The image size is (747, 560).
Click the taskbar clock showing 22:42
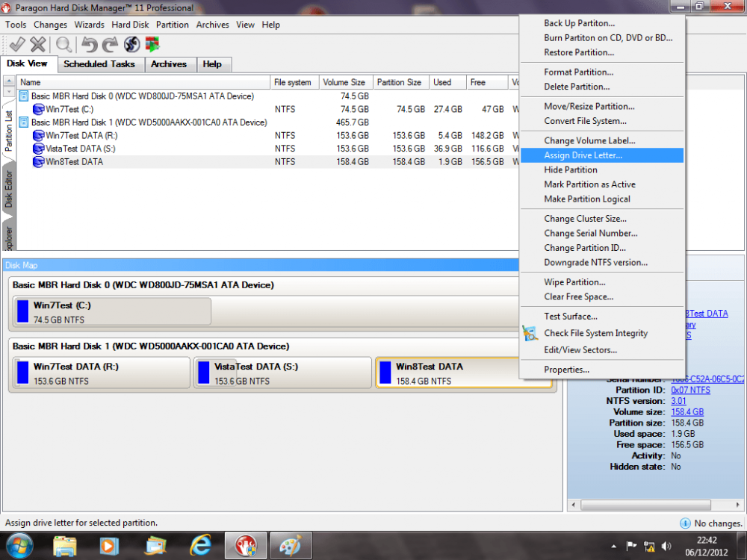click(x=707, y=547)
